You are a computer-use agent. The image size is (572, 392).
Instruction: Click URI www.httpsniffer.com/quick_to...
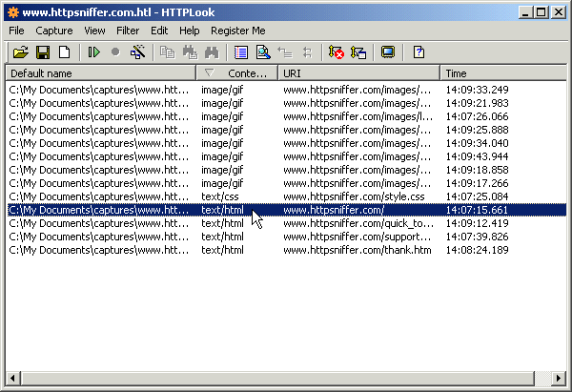tap(358, 223)
